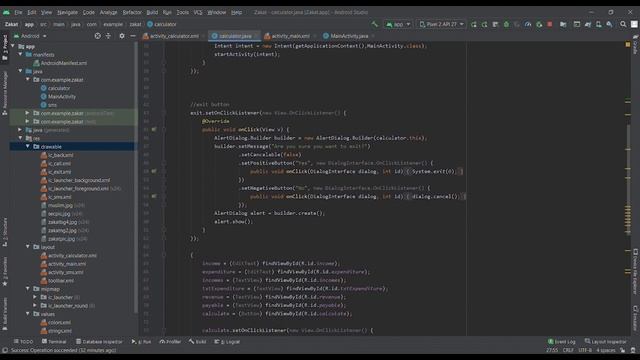Switch to the MainActivity.java tab

[349, 36]
